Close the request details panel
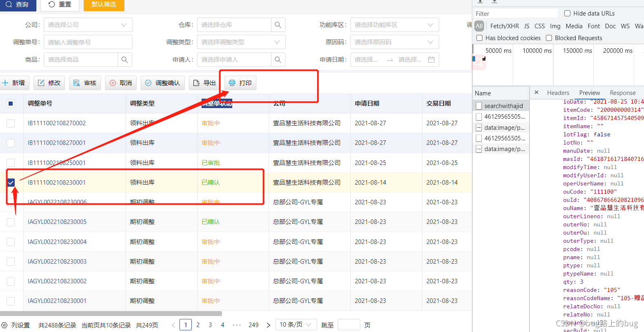Viewport: 644px width, 332px height. coord(536,93)
